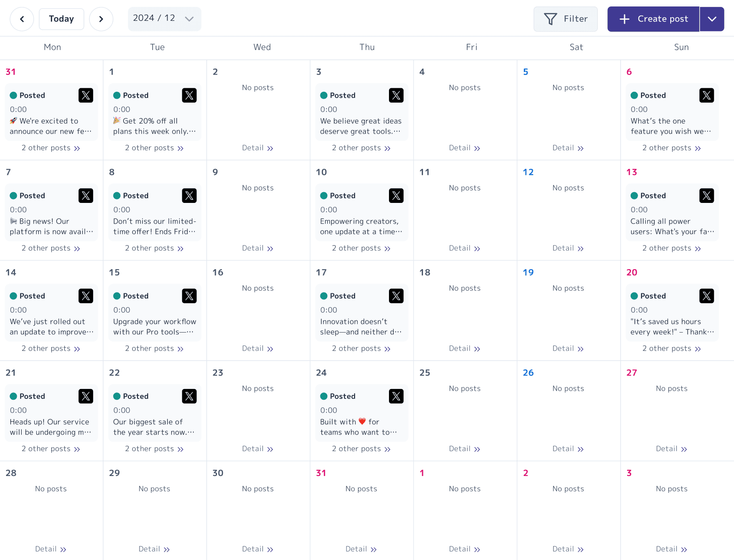The height and width of the screenshot is (560, 734).
Task: Expand 2 other posts on Sunday 6
Action: pos(672,148)
